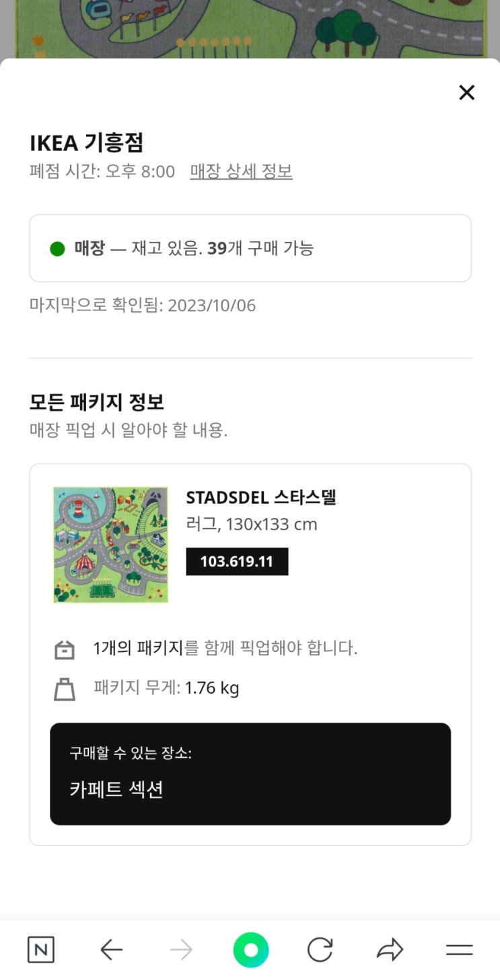The height and width of the screenshot is (980, 500).
Task: Click the article number 103.619.11 badge
Action: [x=237, y=562]
